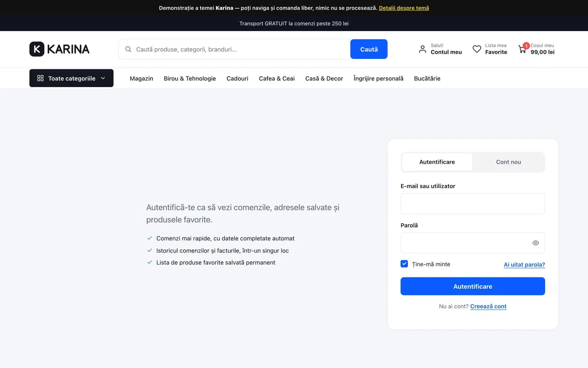Open the shopping cart icon
The height and width of the screenshot is (368, 588).
(522, 49)
